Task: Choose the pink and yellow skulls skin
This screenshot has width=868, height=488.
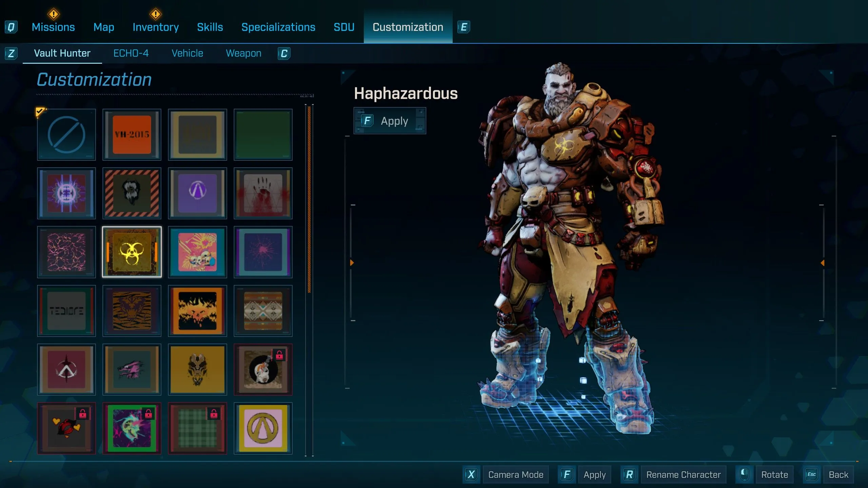Action: click(197, 252)
